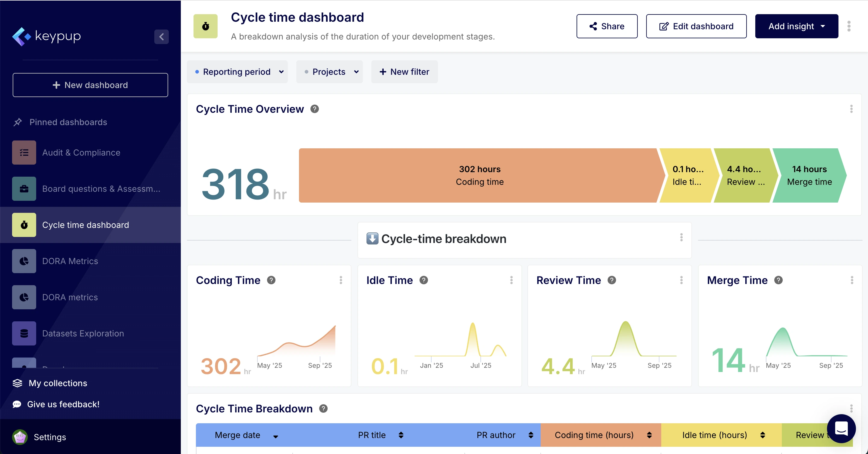This screenshot has height=454, width=868.
Task: Open the dashboard options kebab menu
Action: click(849, 26)
